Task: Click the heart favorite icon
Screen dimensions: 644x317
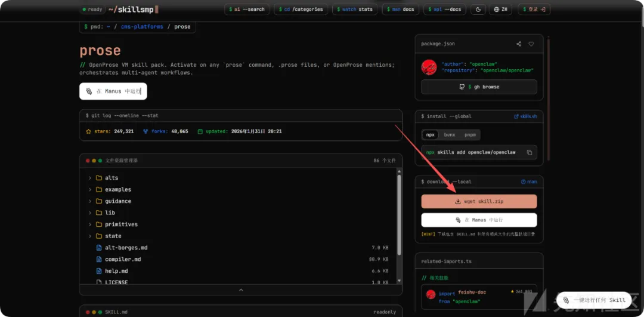Action: (531, 44)
